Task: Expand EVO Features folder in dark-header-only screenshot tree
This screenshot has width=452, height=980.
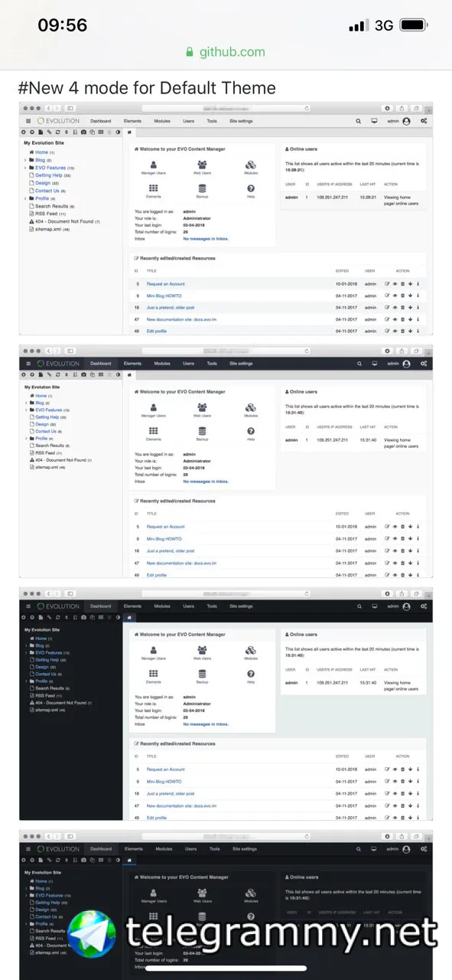Action: (26, 410)
